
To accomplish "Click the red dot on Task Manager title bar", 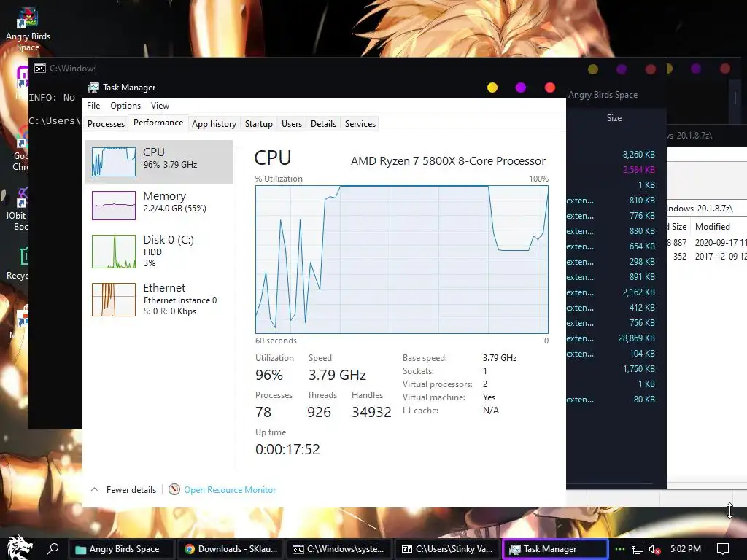I will [550, 87].
